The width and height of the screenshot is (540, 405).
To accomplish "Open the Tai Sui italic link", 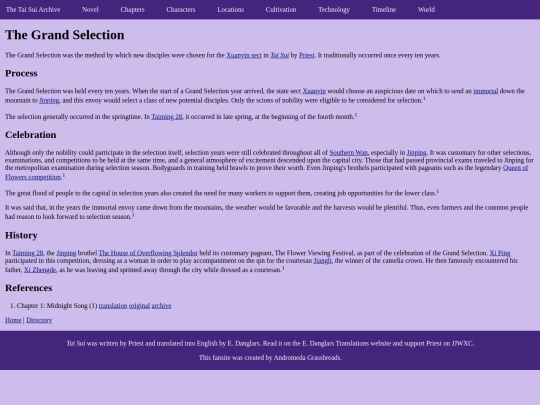I will [280, 55].
